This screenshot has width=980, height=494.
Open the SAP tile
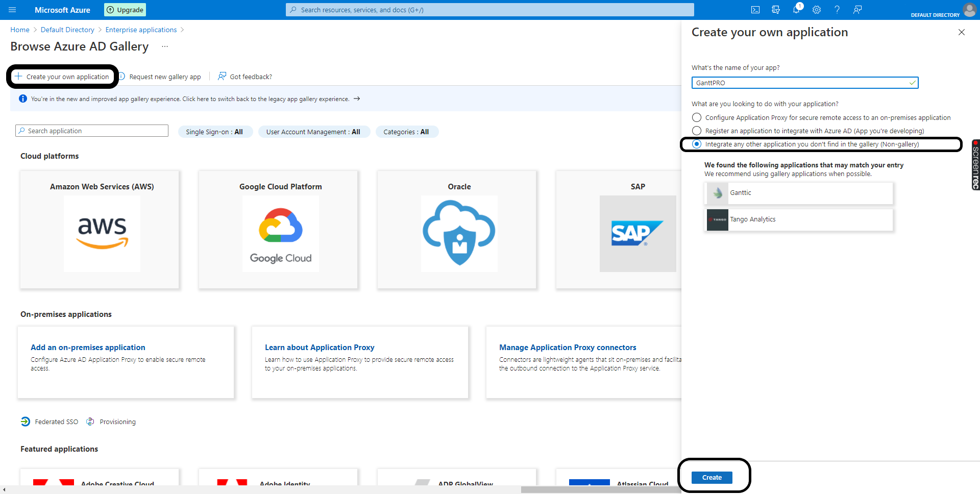(619, 230)
